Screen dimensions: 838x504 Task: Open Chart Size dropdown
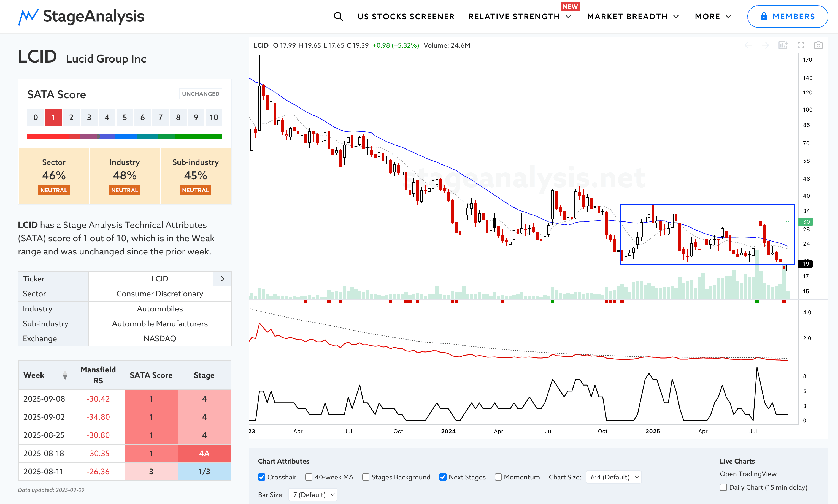613,477
